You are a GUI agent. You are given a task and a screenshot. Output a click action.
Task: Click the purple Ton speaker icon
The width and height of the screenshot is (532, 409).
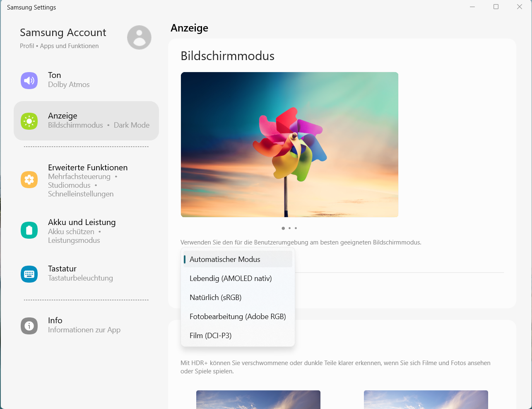coord(29,80)
